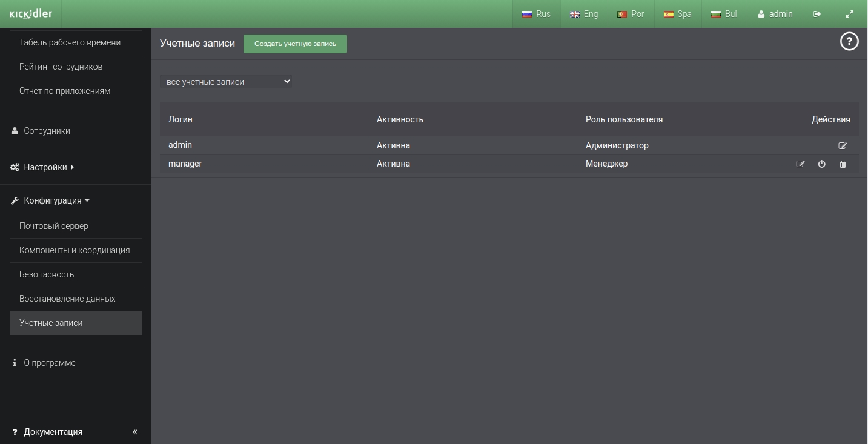This screenshot has width=868, height=444.
Task: Open help via question mark icon
Action: coord(849,41)
